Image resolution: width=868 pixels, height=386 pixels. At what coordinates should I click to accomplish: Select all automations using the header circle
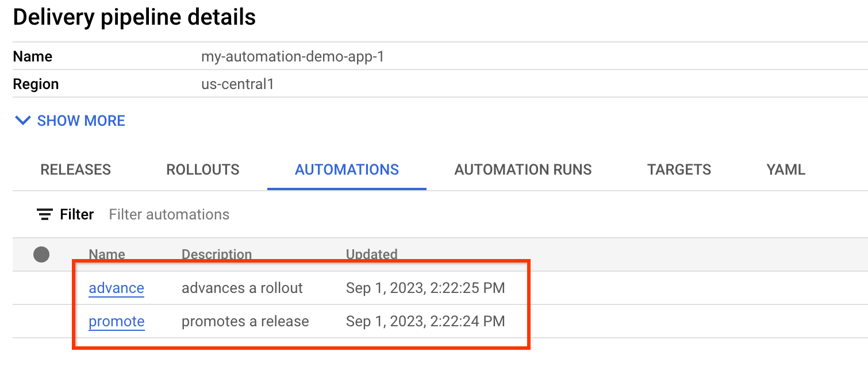coord(41,254)
